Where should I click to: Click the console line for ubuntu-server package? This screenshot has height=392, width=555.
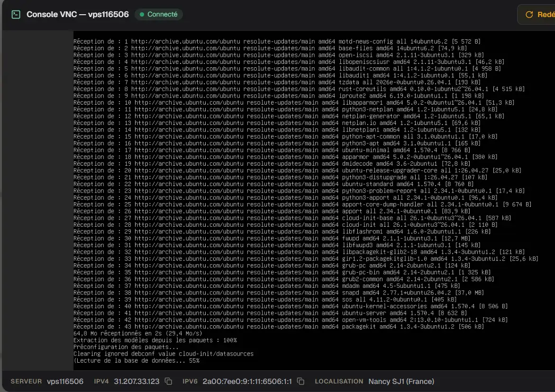click(270, 313)
